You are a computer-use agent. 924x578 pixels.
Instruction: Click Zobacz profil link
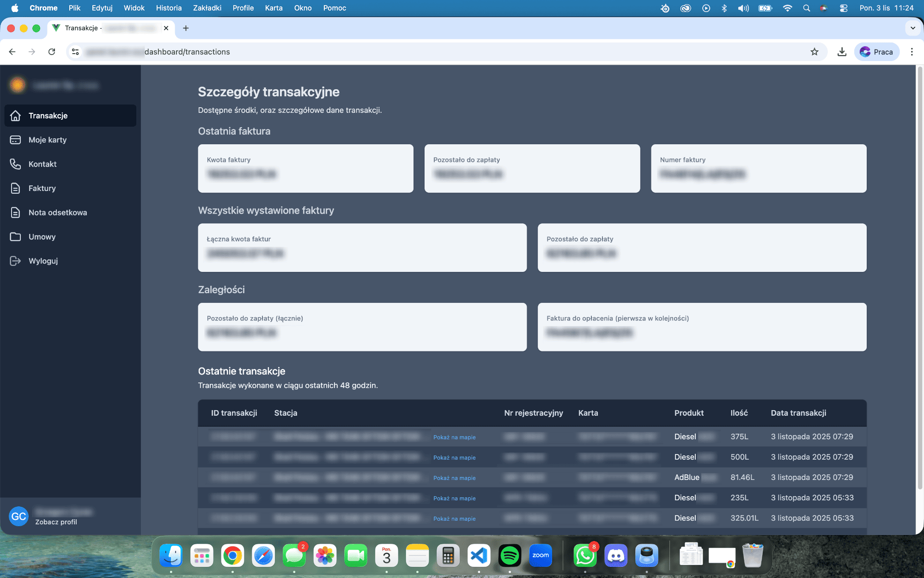click(56, 522)
